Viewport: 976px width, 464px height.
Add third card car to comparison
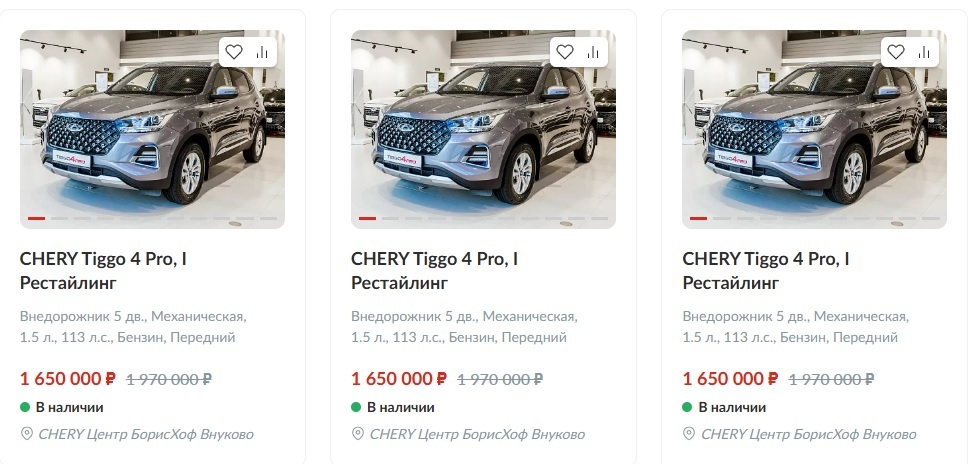pos(926,52)
